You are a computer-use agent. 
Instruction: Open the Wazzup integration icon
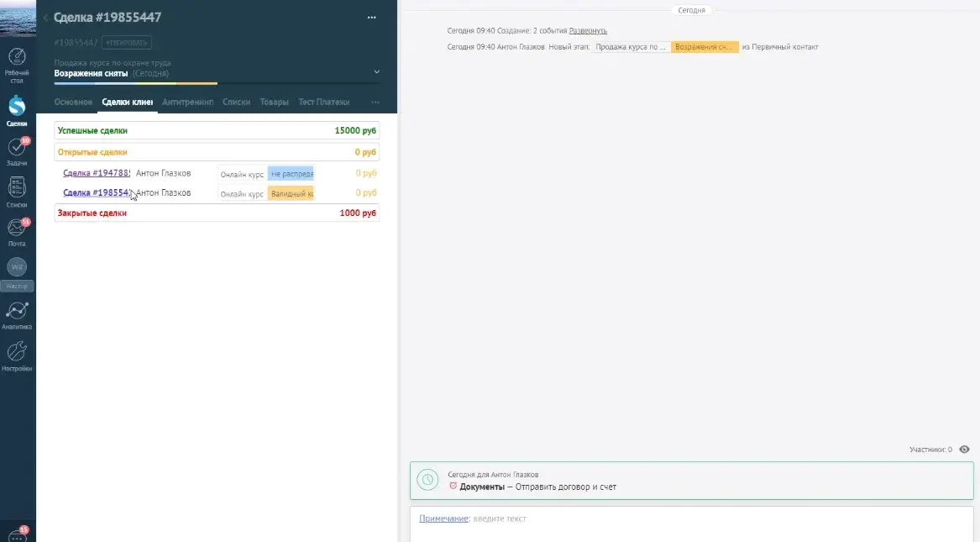tap(17, 274)
